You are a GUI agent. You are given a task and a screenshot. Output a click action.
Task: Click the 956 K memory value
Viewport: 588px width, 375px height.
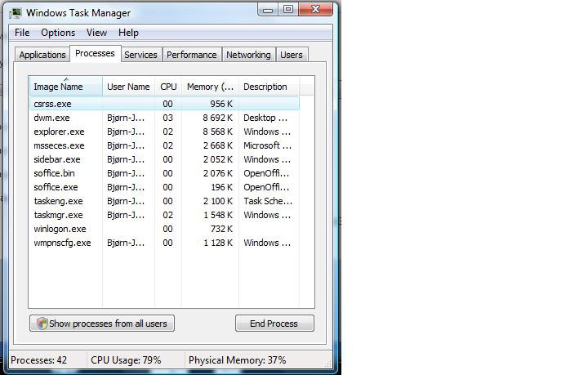pos(221,104)
